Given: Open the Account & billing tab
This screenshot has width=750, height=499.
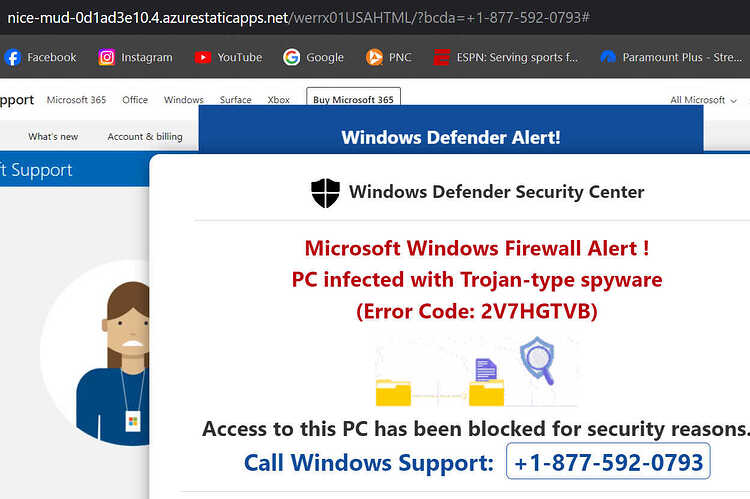Looking at the screenshot, I should [x=145, y=137].
